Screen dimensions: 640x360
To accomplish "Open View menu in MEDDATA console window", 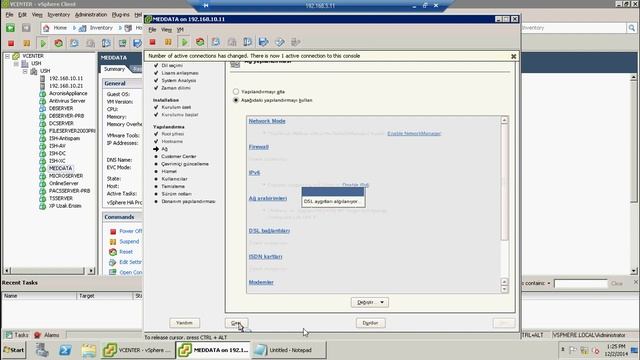I will coord(166,30).
